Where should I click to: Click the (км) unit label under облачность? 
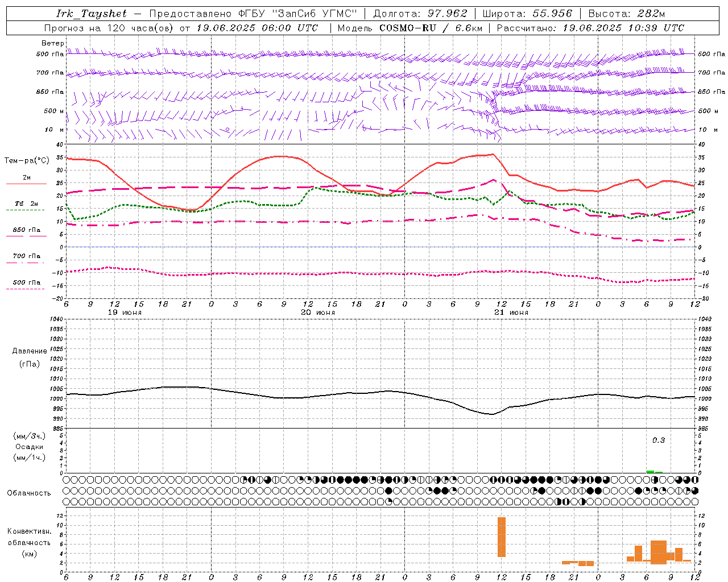point(30,554)
